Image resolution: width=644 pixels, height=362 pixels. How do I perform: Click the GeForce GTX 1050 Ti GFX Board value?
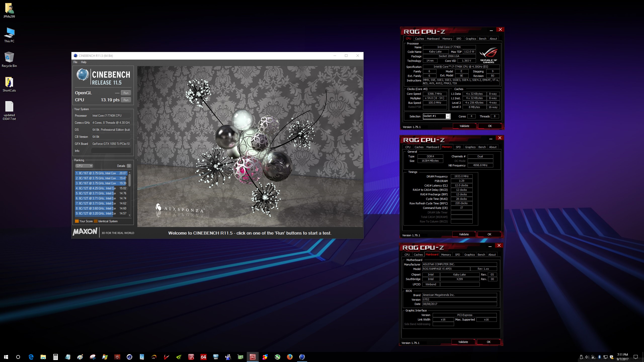click(111, 144)
